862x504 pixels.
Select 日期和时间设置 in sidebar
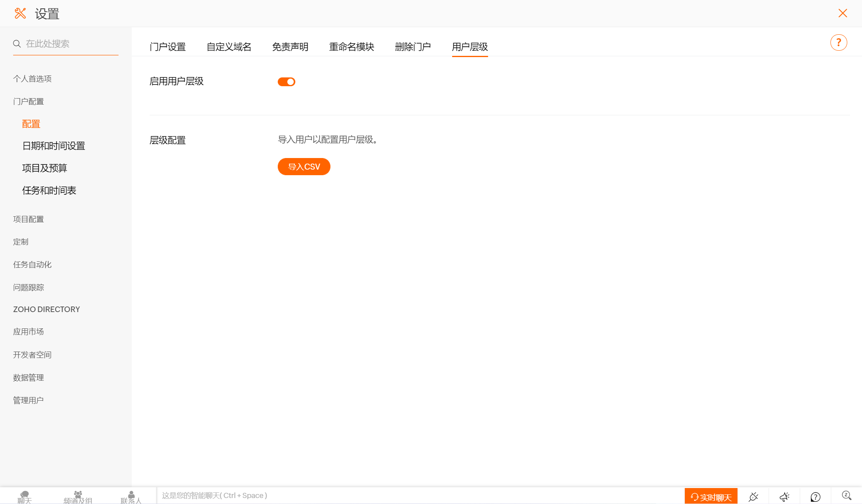tap(54, 146)
